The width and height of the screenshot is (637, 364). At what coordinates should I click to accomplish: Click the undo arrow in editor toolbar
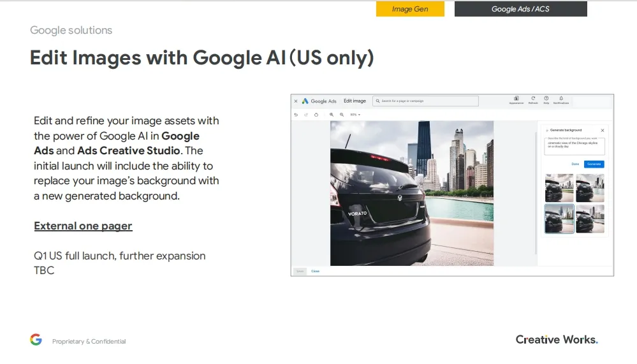tap(296, 115)
